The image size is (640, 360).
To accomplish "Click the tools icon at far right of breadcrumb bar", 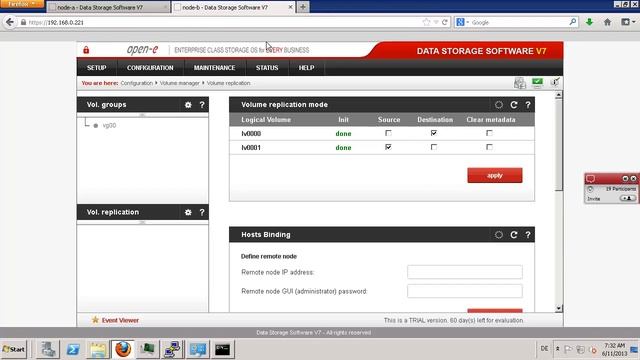I will pyautogui.click(x=555, y=82).
